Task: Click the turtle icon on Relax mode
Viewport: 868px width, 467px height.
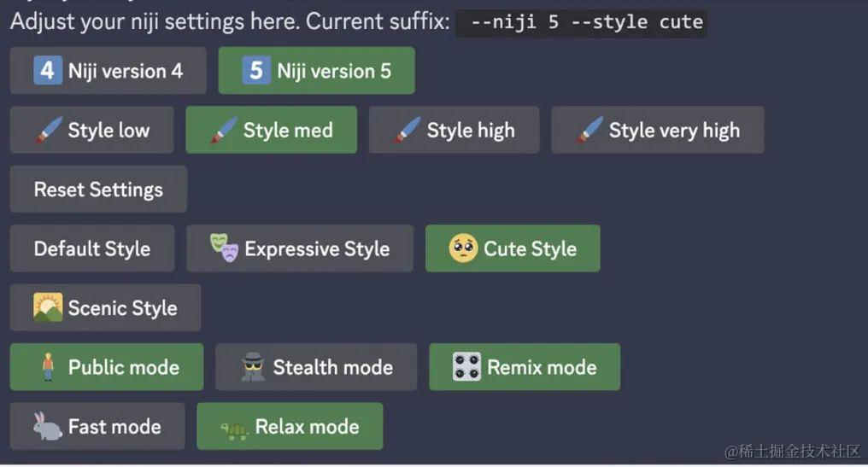Action: point(234,430)
